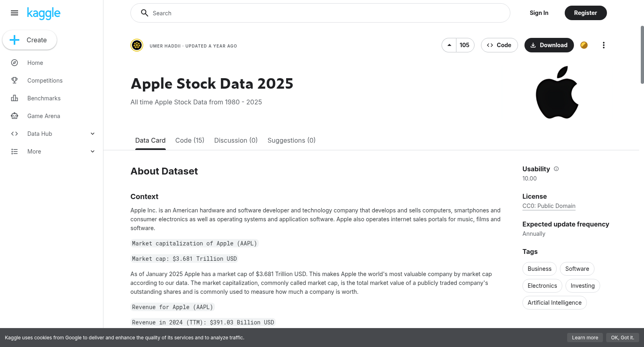Select the Benchmarks chart icon

point(14,98)
